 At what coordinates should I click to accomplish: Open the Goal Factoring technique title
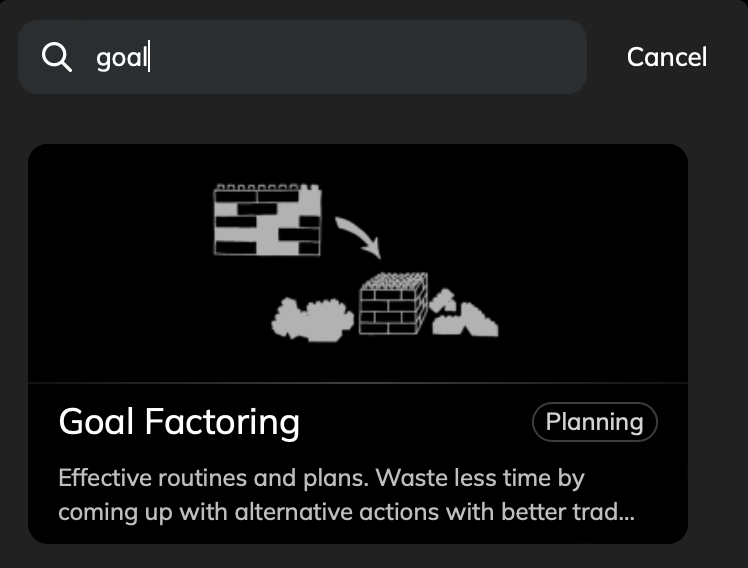click(179, 422)
